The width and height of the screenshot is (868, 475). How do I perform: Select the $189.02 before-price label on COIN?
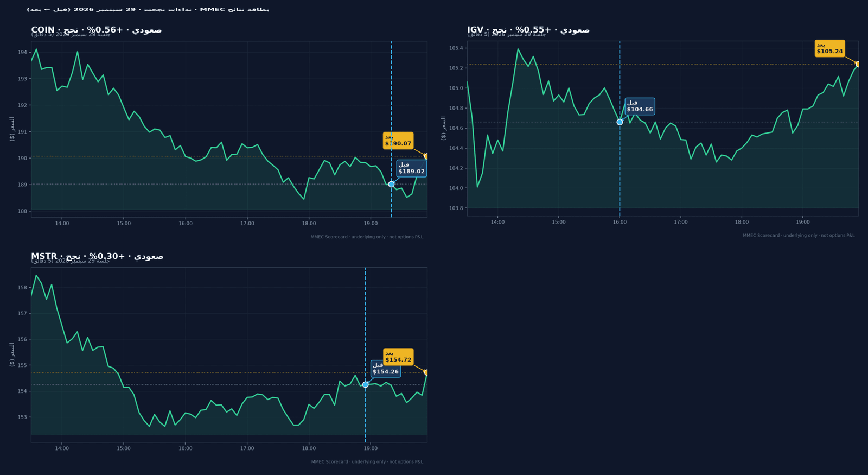pos(411,168)
